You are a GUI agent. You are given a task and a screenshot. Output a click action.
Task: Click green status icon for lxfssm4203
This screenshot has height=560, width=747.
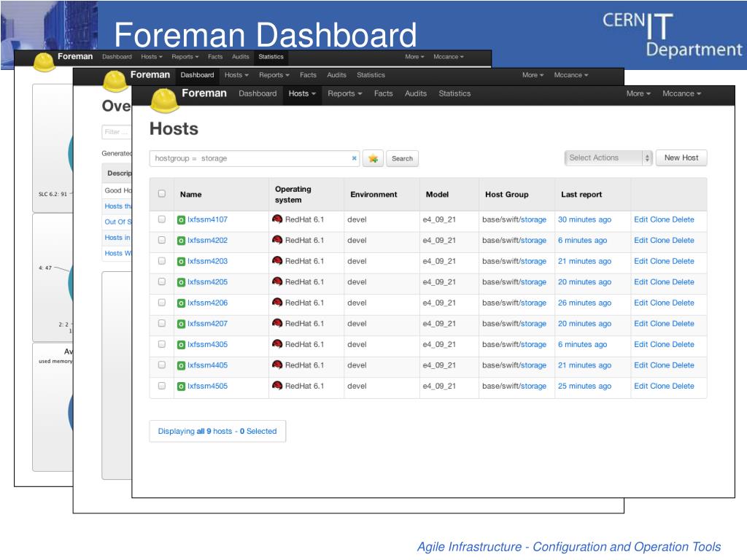coord(181,262)
